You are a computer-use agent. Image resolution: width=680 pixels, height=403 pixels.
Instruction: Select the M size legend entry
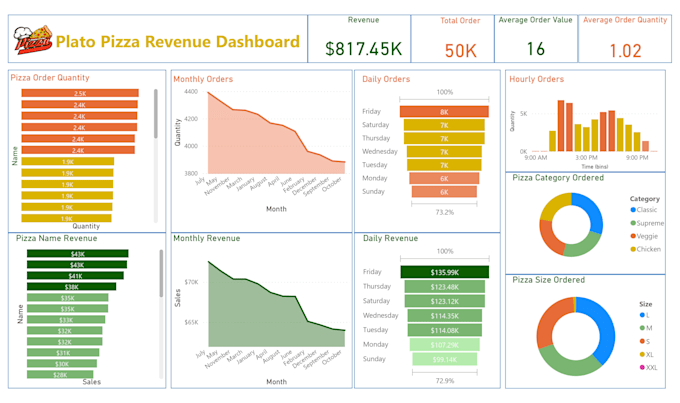coord(646,328)
